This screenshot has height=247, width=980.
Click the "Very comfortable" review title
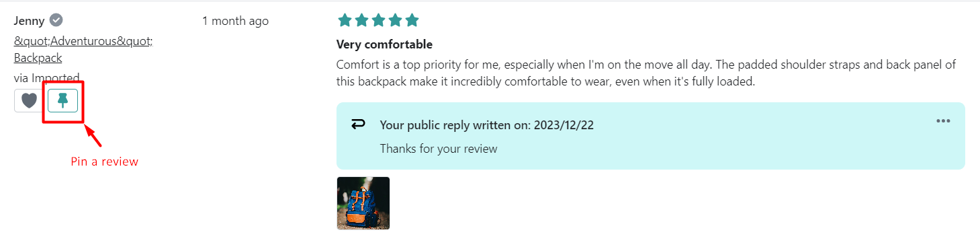[x=384, y=44]
